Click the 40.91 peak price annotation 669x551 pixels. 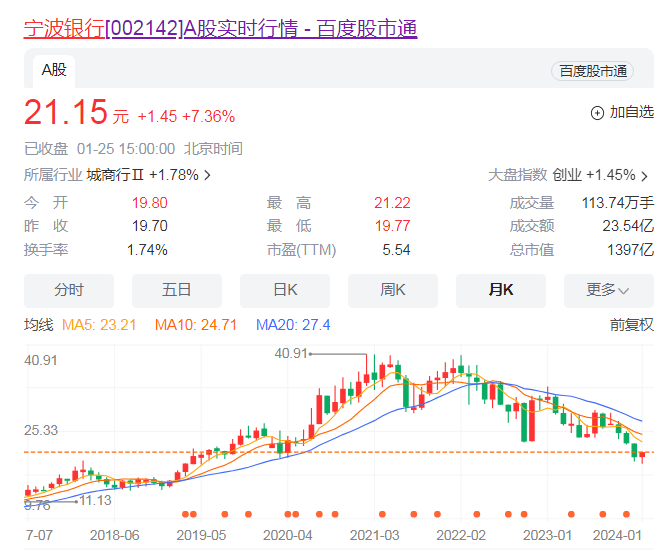tap(291, 353)
